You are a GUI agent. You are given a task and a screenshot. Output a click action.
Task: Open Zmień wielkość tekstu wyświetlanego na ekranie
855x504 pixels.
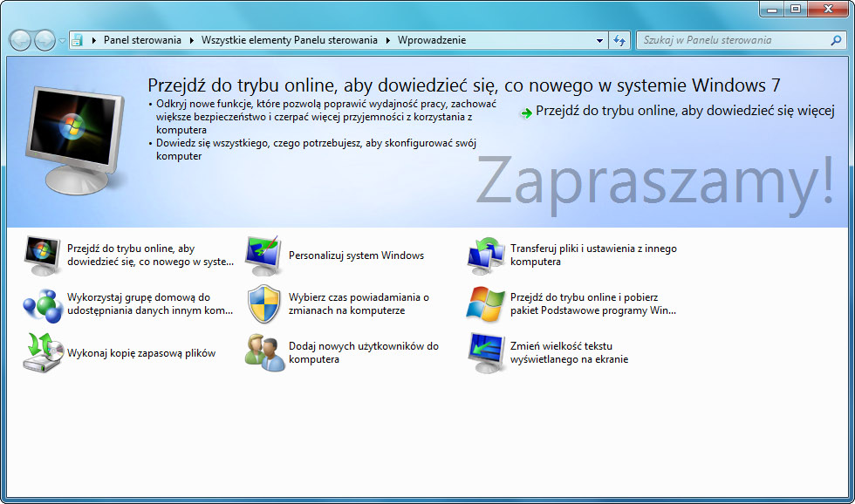point(569,352)
